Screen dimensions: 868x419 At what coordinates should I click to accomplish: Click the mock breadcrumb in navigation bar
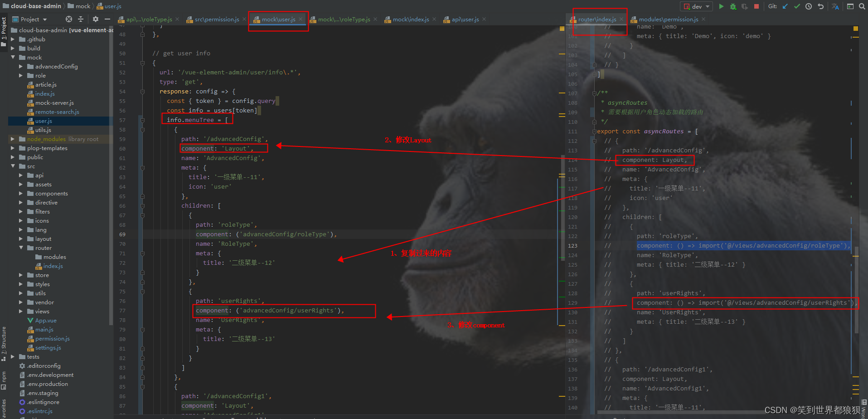(x=79, y=6)
